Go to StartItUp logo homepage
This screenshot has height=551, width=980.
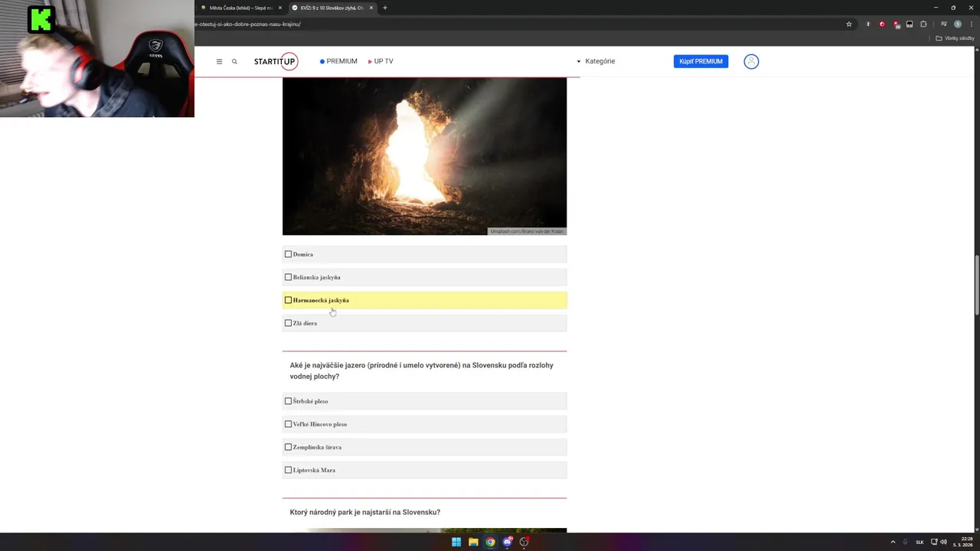[276, 61]
